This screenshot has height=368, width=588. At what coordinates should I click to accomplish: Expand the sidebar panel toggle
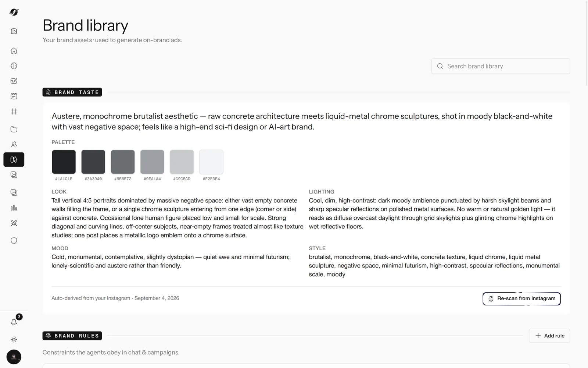(14, 31)
